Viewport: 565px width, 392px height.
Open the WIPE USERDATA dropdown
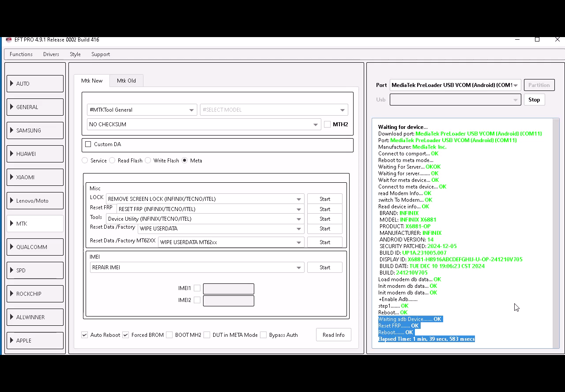221,229
